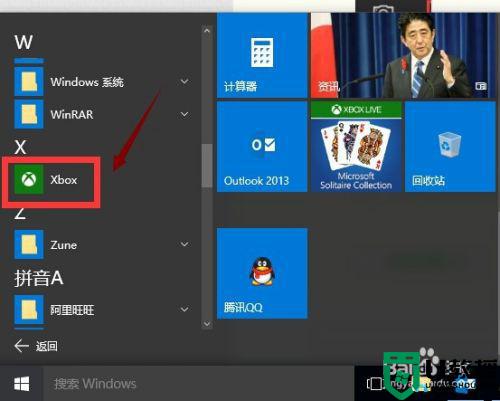The height and width of the screenshot is (401, 500).
Task: Click the Search Windows (搜索 Windows) box
Action: coord(198,384)
